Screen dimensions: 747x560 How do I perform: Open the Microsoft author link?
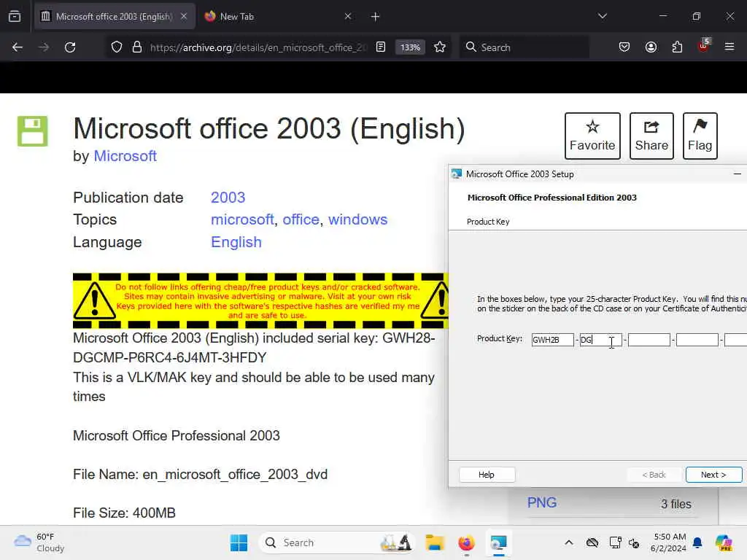tap(125, 156)
